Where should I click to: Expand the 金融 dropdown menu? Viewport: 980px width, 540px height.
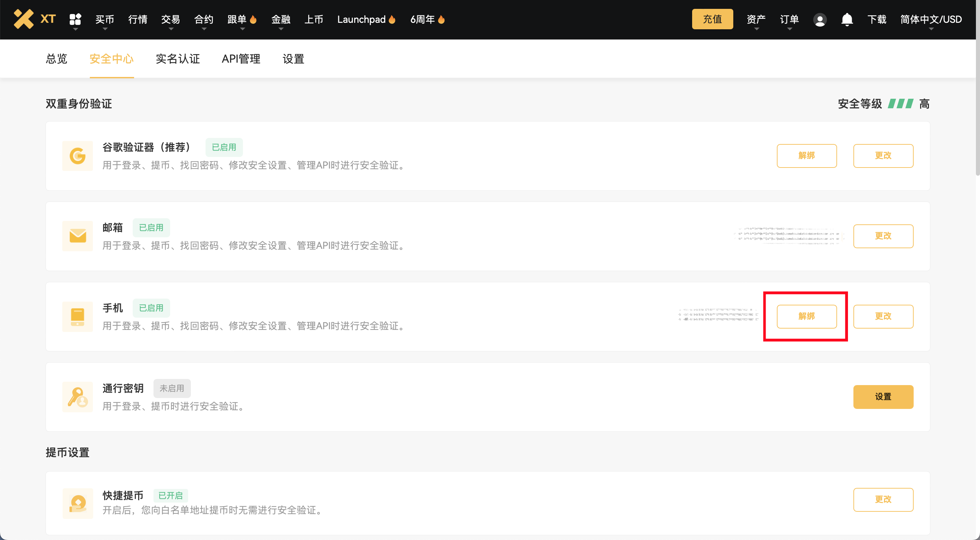[281, 20]
